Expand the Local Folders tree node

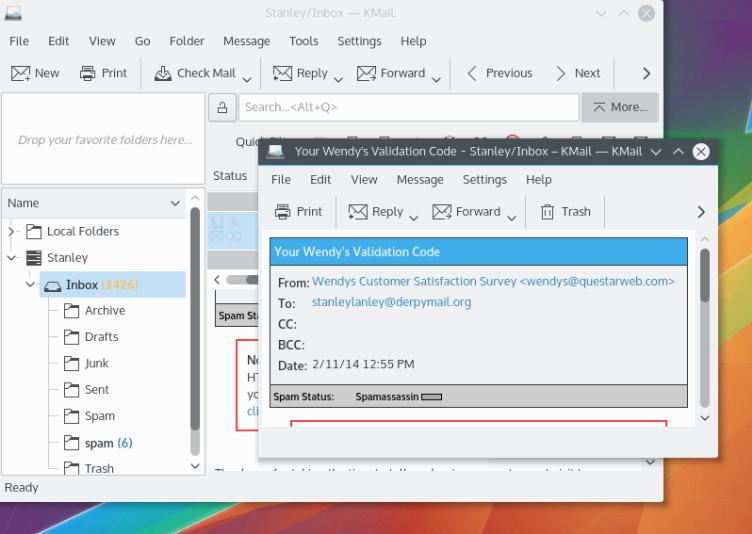click(12, 232)
